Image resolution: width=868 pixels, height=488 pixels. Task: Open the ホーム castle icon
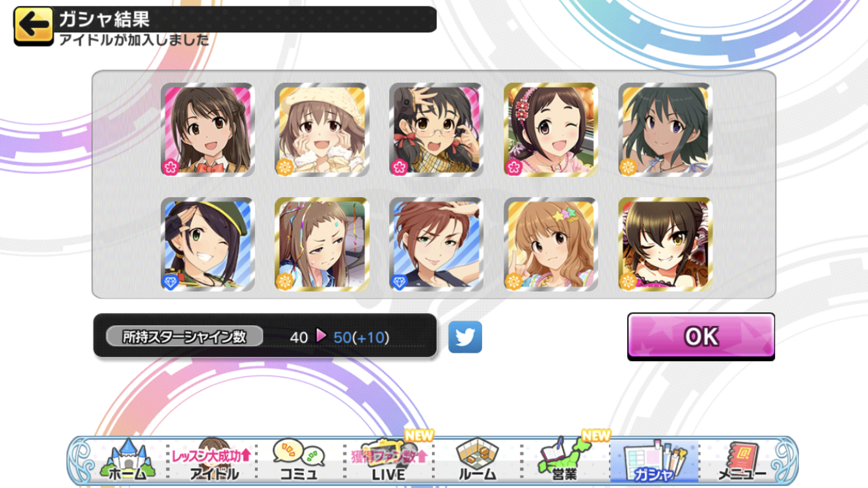click(128, 461)
